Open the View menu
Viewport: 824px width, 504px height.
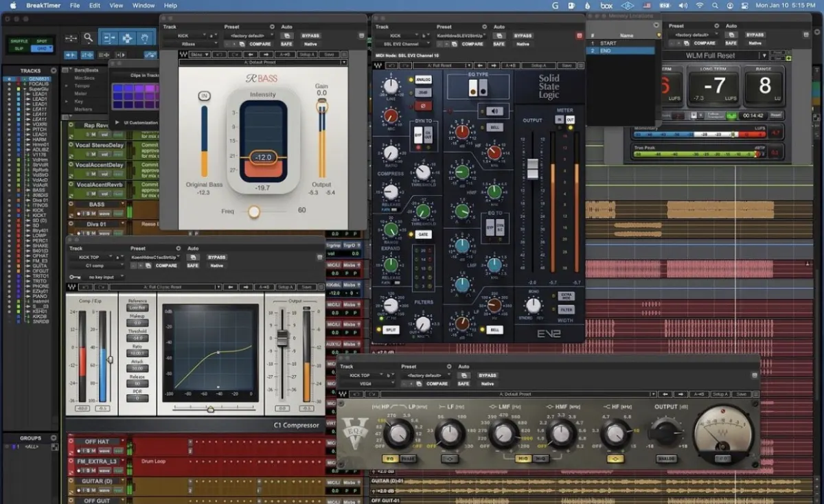click(x=117, y=5)
